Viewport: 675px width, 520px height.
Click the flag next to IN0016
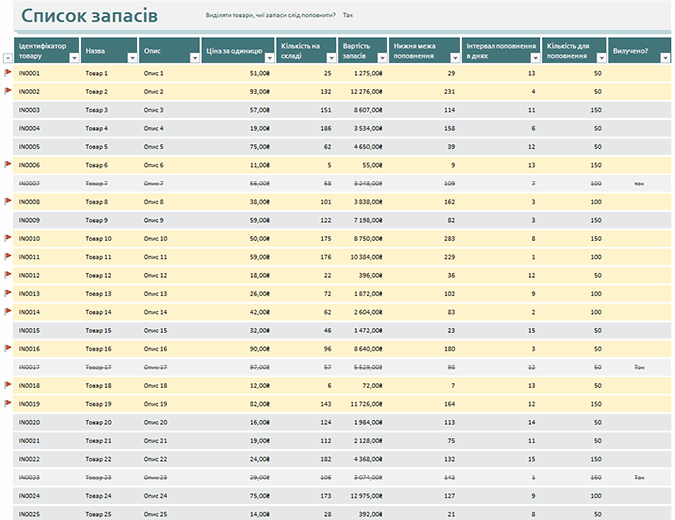(8, 348)
